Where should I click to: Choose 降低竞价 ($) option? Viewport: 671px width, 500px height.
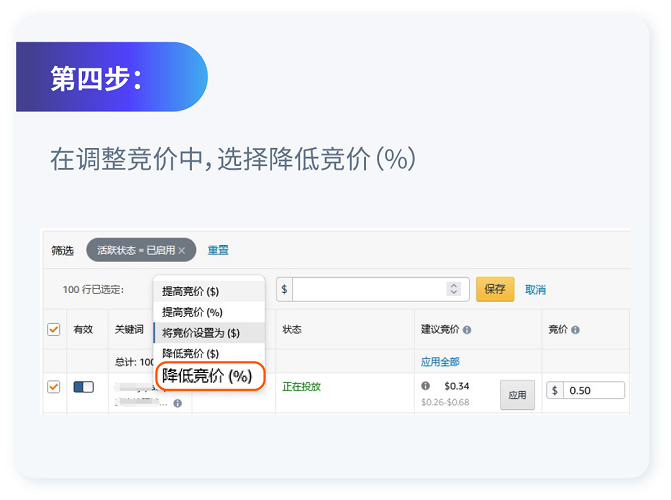[x=209, y=353]
